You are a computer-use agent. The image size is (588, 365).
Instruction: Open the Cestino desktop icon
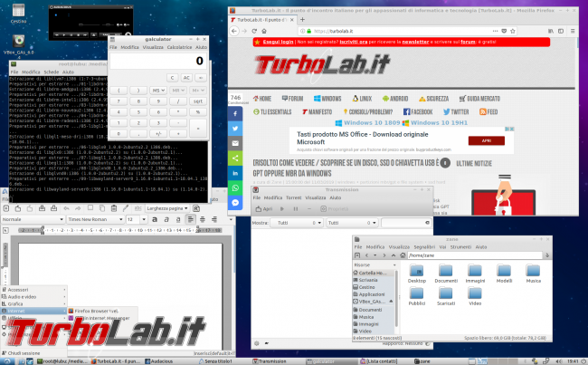[x=18, y=14]
